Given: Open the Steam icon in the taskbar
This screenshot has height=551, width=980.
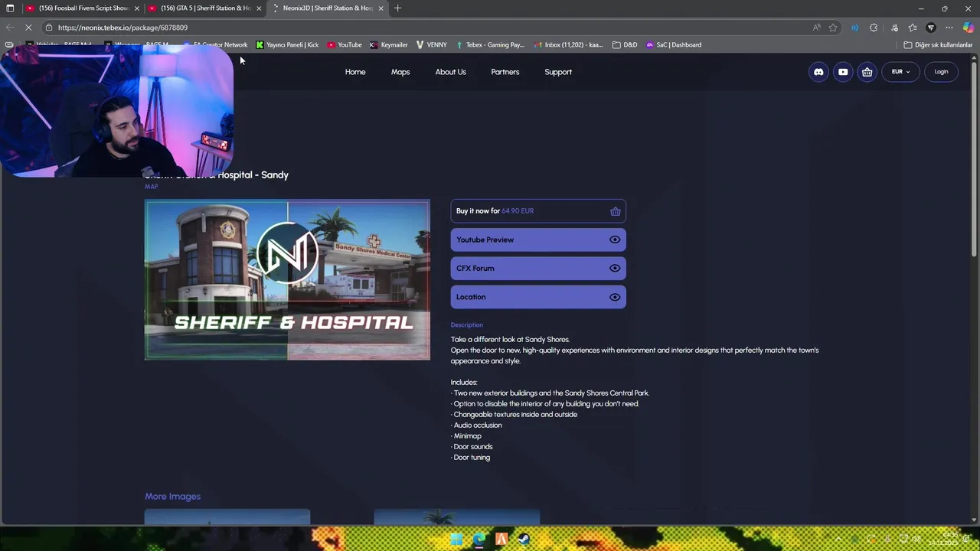Looking at the screenshot, I should [x=524, y=540].
